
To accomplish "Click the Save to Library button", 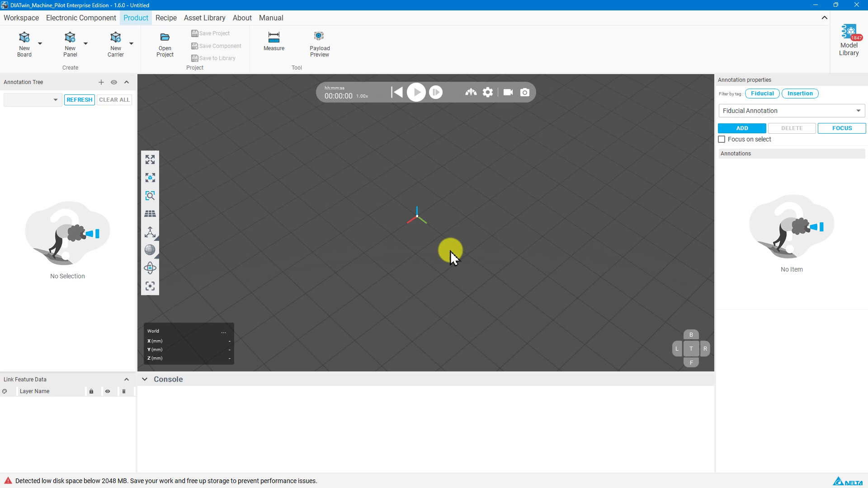I will (213, 58).
